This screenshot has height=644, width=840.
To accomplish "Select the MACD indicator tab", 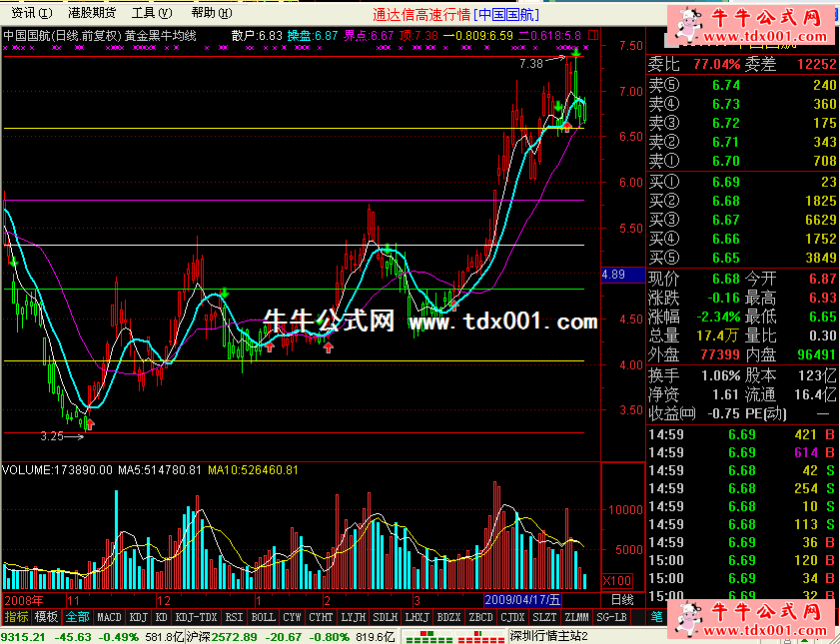I will [x=109, y=617].
